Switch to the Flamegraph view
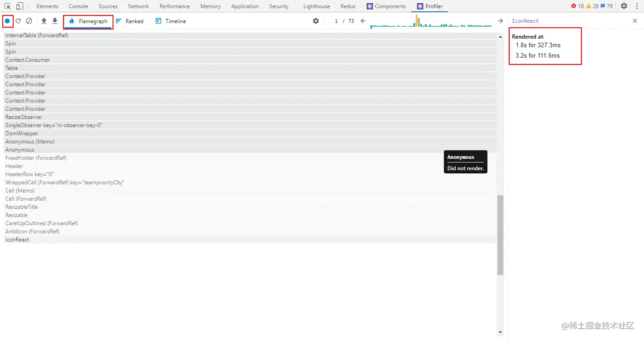The image size is (644, 340). (88, 21)
